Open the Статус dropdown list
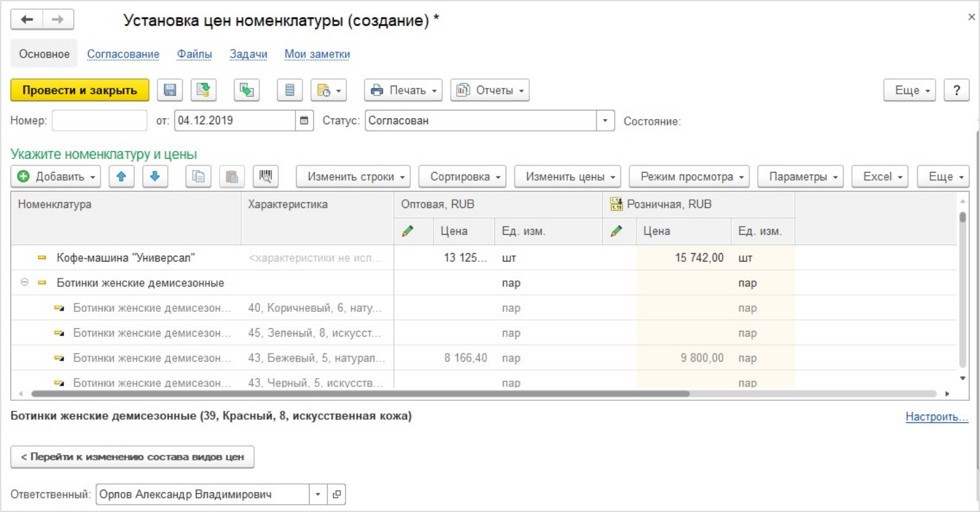 [605, 121]
